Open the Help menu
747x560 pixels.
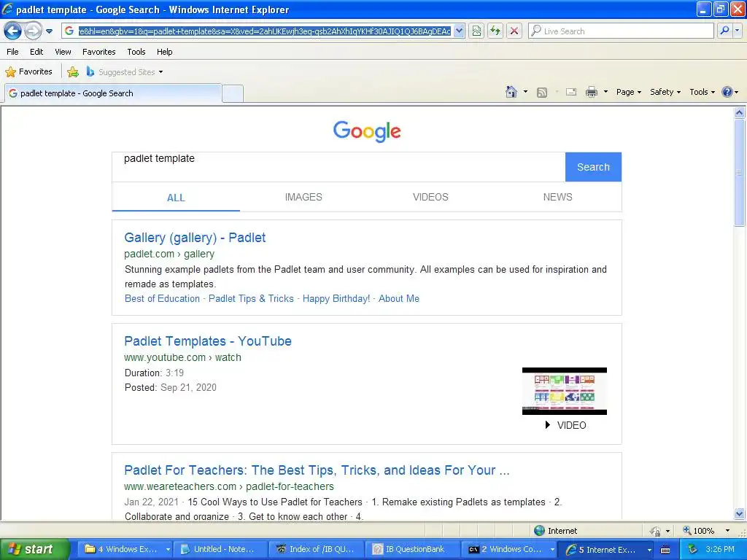click(164, 52)
